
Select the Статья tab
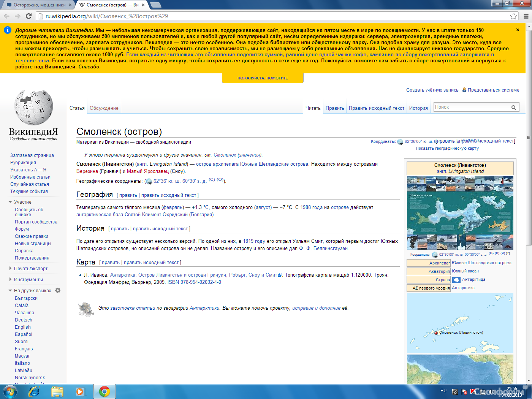[x=77, y=108]
